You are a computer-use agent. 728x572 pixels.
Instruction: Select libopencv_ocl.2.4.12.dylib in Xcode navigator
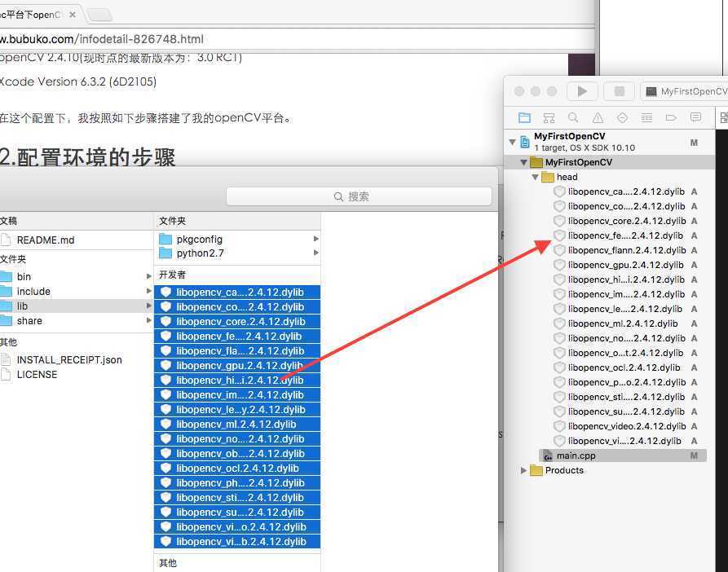tap(624, 367)
